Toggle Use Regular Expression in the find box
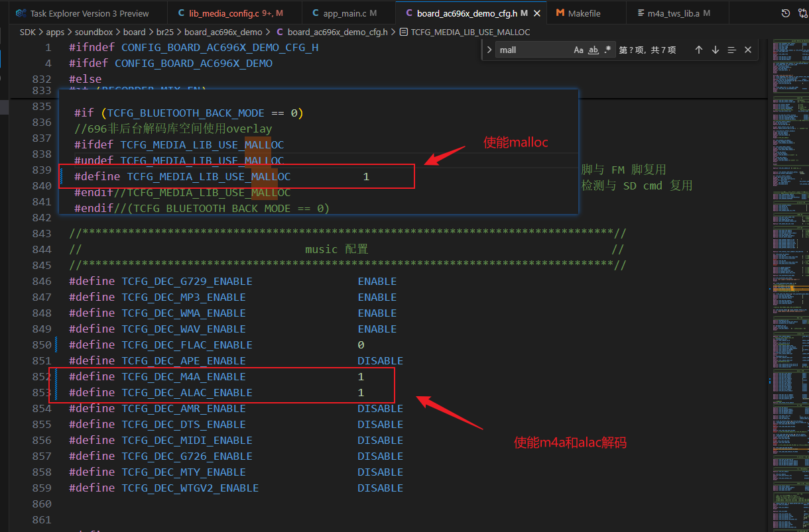Viewport: 809px width, 532px height. coord(608,50)
